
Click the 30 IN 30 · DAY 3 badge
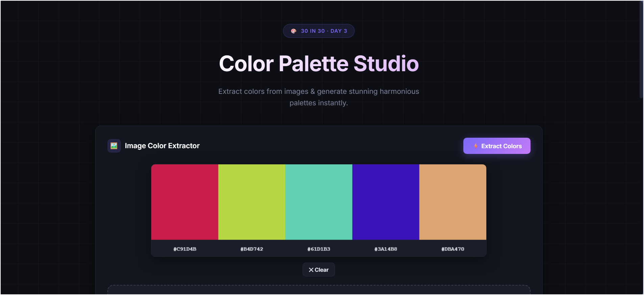[x=319, y=31]
